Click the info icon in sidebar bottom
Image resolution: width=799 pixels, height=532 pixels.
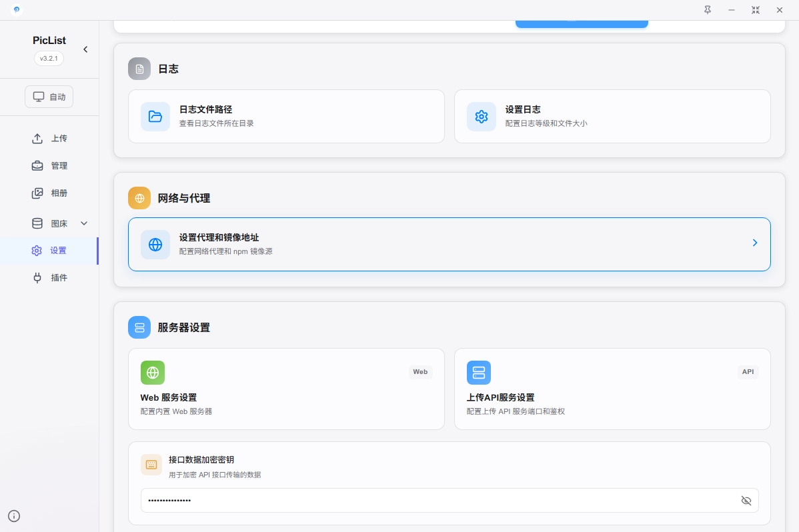[14, 515]
